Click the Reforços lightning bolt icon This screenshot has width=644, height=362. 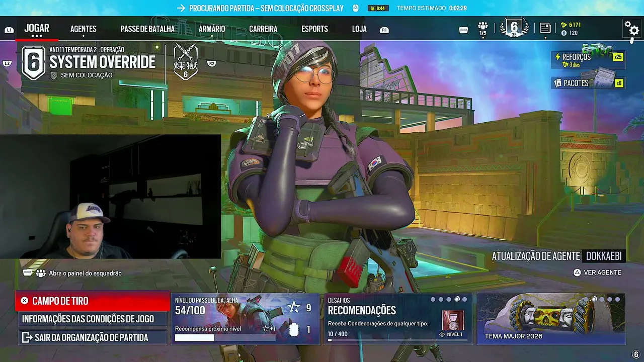tap(557, 57)
